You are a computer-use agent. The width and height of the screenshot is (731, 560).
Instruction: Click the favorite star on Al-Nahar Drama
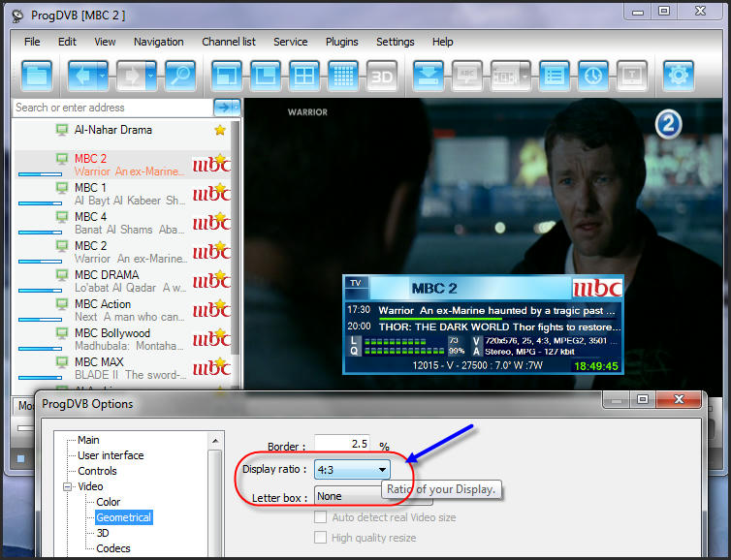(x=220, y=131)
